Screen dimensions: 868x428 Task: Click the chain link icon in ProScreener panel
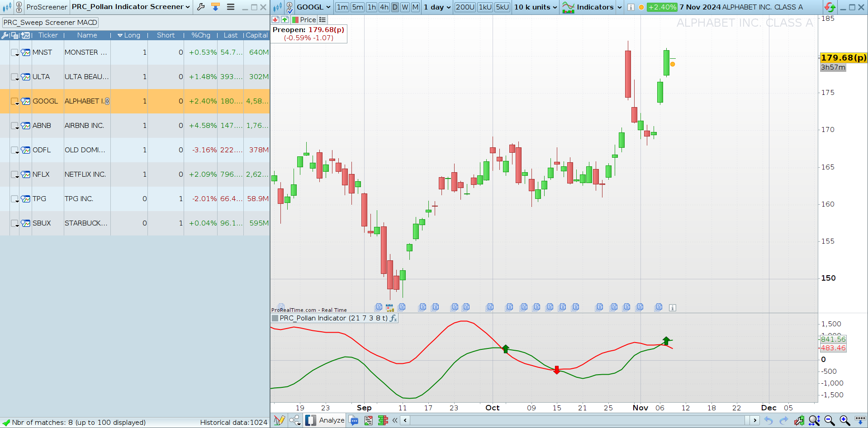[19, 7]
